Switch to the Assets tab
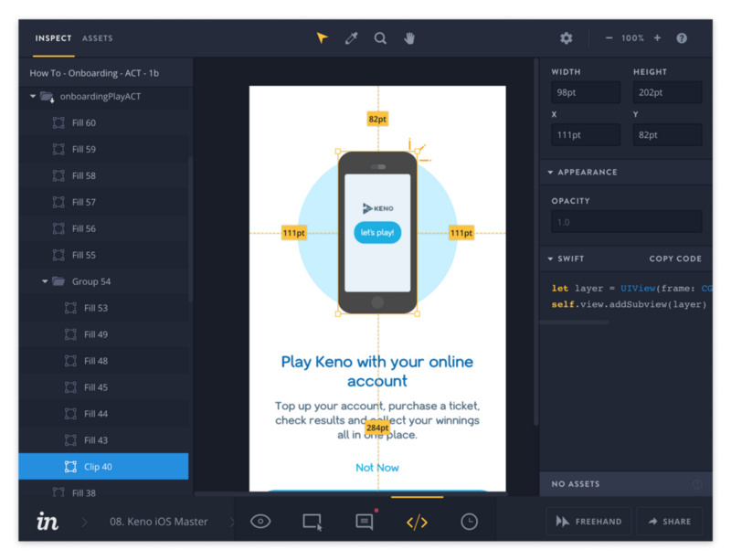This screenshot has width=731, height=560. (98, 38)
